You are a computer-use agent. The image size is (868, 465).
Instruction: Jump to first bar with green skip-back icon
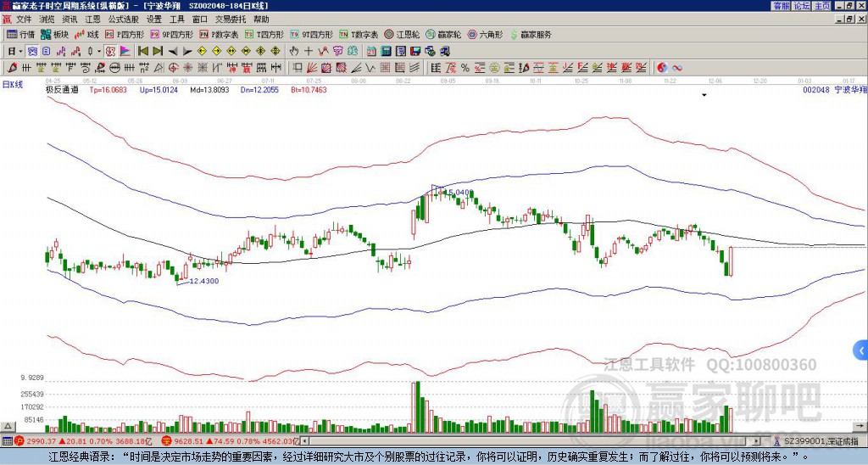(142, 52)
